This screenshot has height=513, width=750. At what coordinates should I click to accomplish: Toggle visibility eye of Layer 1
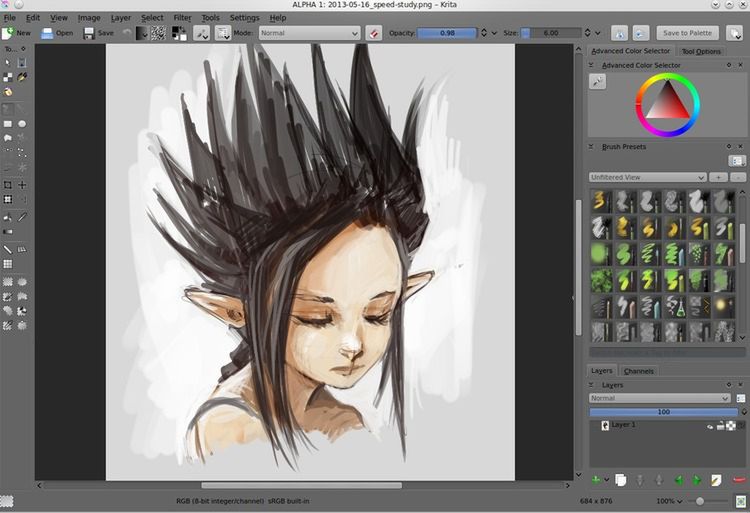(x=711, y=425)
